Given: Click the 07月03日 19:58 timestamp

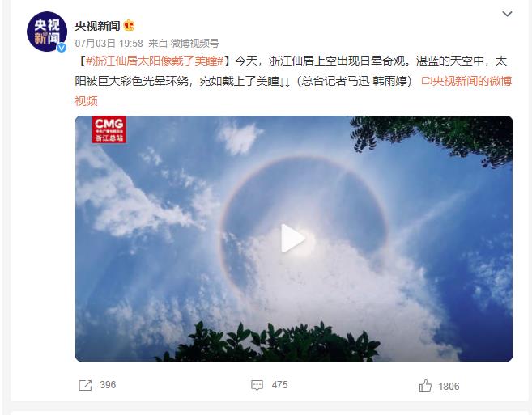Looking at the screenshot, I should pyautogui.click(x=109, y=44).
